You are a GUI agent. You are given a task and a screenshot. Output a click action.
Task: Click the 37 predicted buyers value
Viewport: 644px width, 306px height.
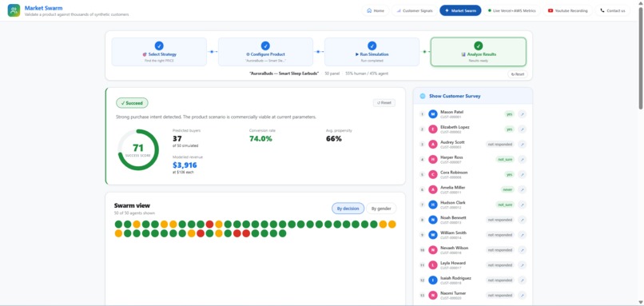coord(177,139)
